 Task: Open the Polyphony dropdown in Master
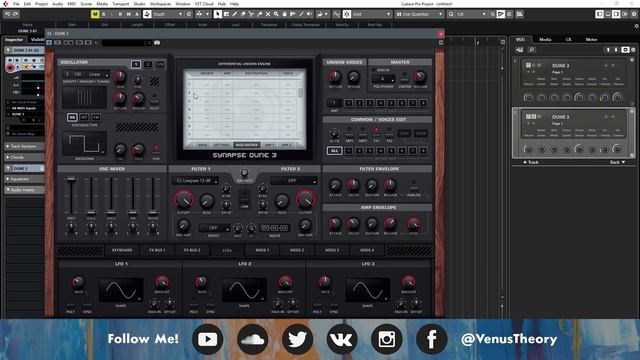(x=383, y=78)
